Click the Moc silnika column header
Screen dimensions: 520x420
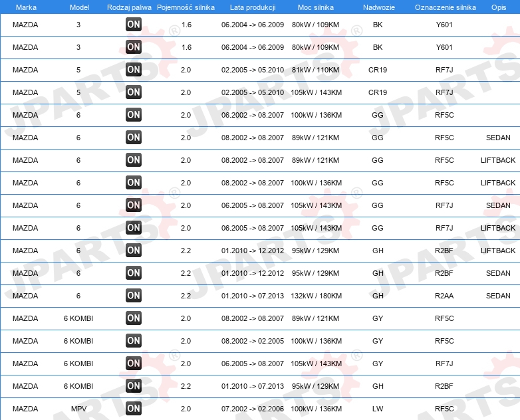(316, 7)
